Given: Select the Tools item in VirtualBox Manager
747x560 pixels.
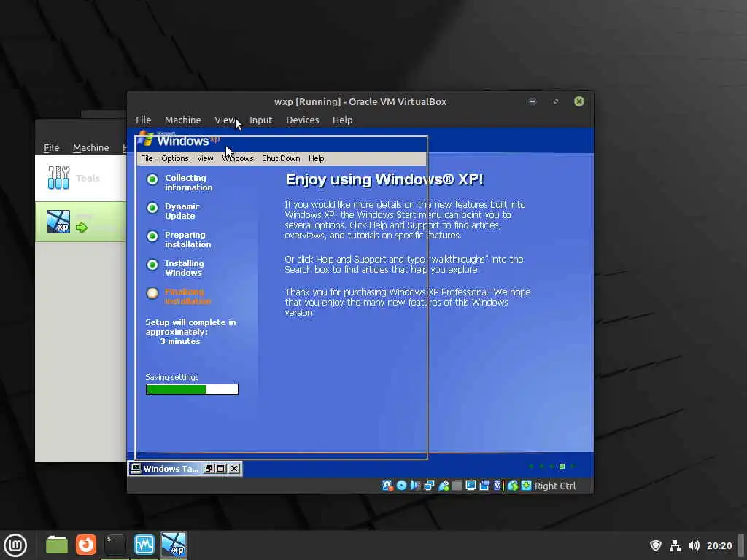Looking at the screenshot, I should pyautogui.click(x=80, y=178).
